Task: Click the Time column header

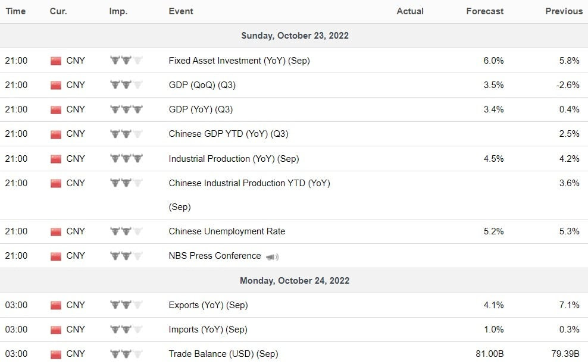Action: [x=15, y=11]
